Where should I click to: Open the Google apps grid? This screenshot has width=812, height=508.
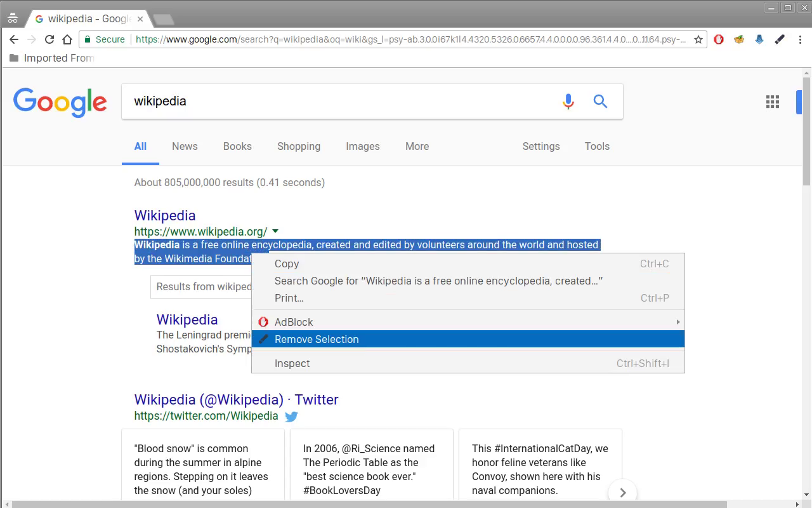[773, 102]
